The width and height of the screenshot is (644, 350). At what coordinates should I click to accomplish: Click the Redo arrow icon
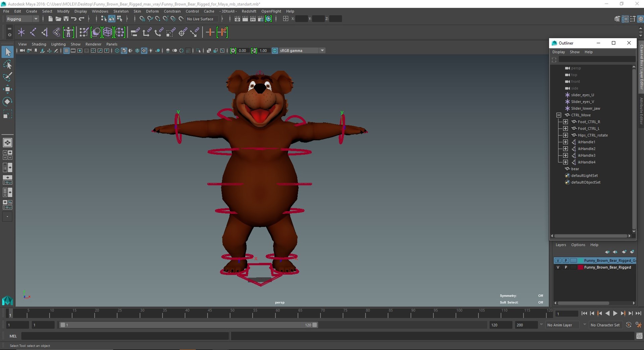(82, 19)
